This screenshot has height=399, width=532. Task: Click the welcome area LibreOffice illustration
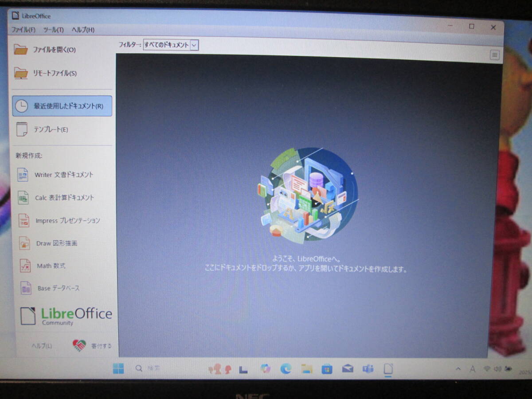click(308, 195)
